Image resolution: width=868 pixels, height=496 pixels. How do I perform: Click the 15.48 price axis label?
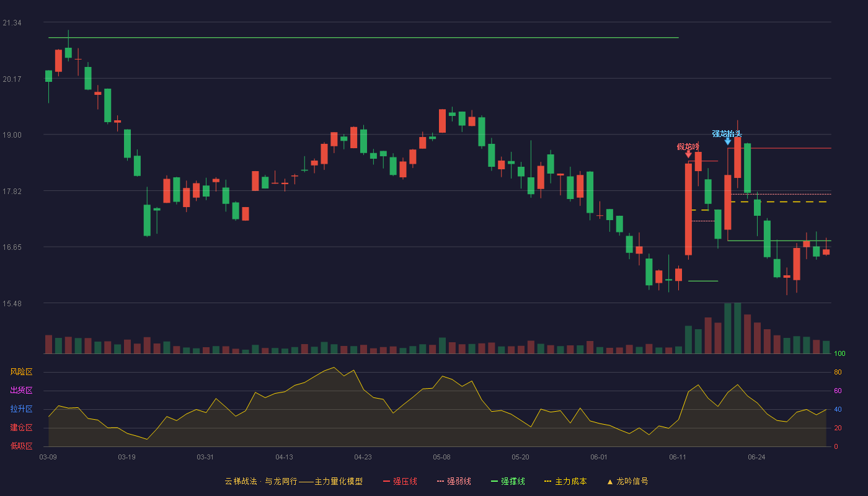pos(12,304)
